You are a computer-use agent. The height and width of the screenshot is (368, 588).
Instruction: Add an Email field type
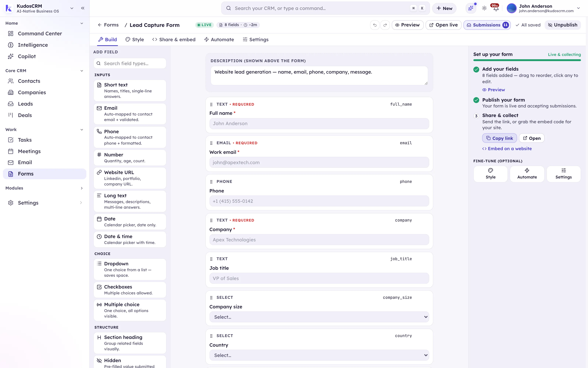pos(130,114)
